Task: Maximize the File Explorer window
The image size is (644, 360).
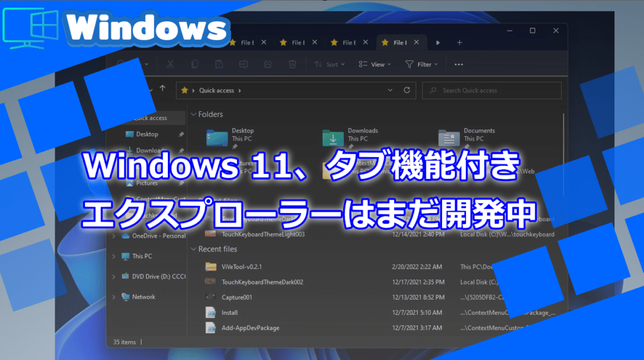Action: 533,31
